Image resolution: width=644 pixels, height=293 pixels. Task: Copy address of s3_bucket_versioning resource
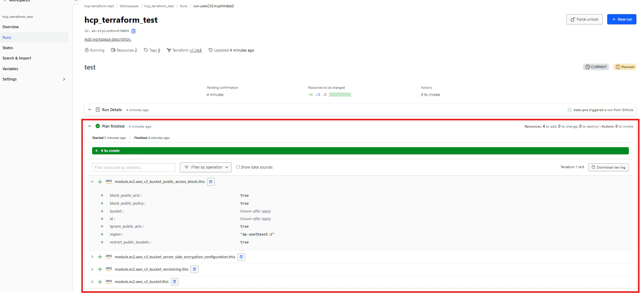(x=195, y=269)
